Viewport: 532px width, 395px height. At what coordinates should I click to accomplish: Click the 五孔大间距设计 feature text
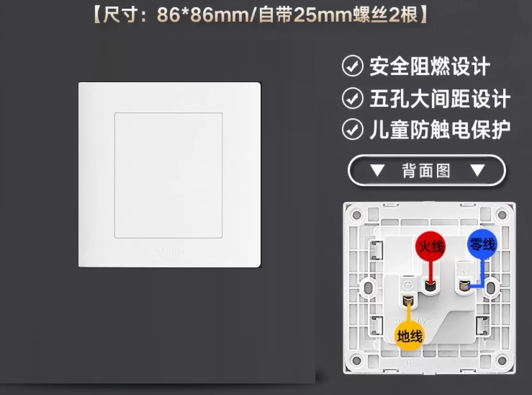pyautogui.click(x=440, y=99)
